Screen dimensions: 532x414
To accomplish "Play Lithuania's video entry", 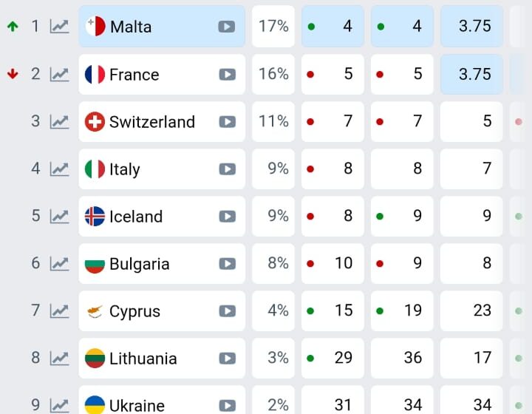I will click(x=228, y=359).
